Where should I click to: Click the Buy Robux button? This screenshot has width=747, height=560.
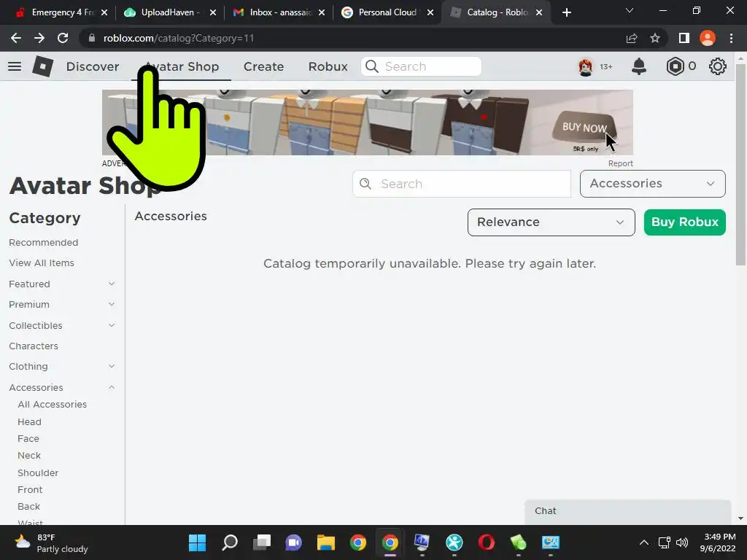pos(684,222)
